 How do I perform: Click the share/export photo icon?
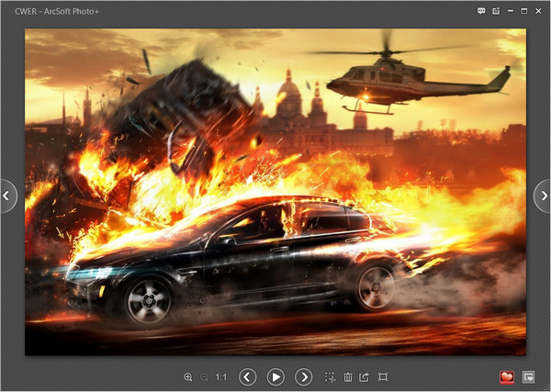click(365, 376)
